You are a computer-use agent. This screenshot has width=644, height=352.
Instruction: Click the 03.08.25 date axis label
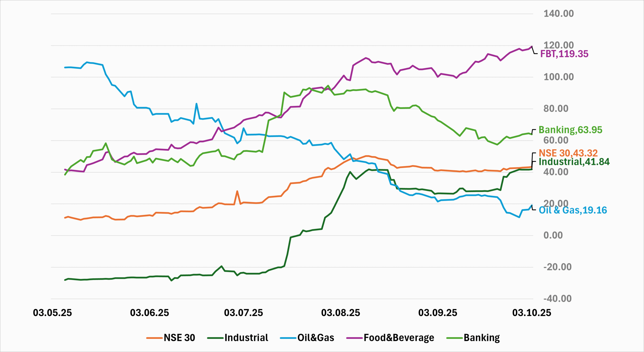pos(340,313)
